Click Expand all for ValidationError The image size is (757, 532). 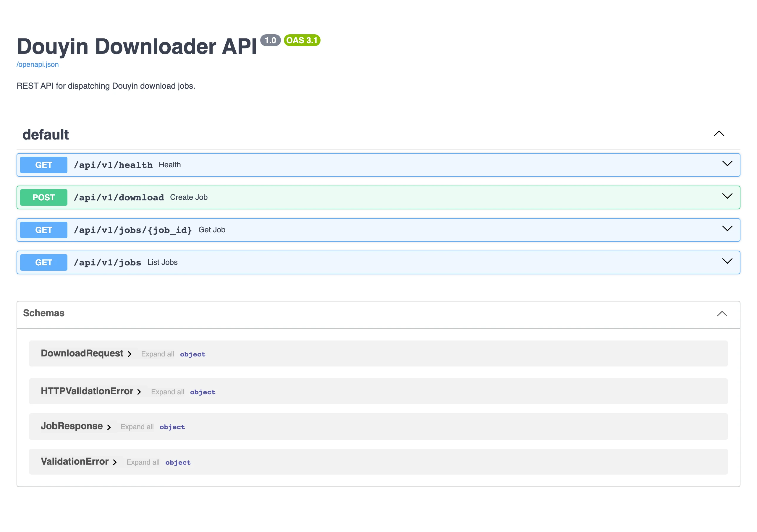click(143, 463)
